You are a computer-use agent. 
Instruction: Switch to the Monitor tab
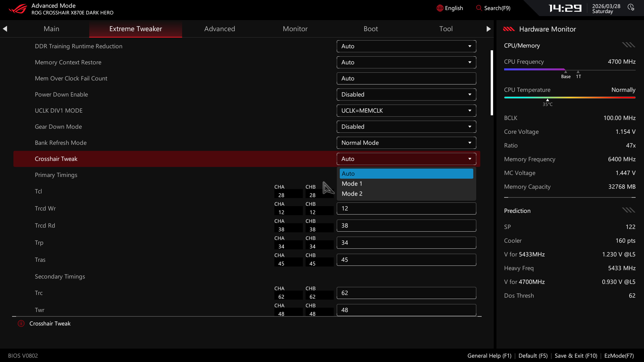coord(295,29)
